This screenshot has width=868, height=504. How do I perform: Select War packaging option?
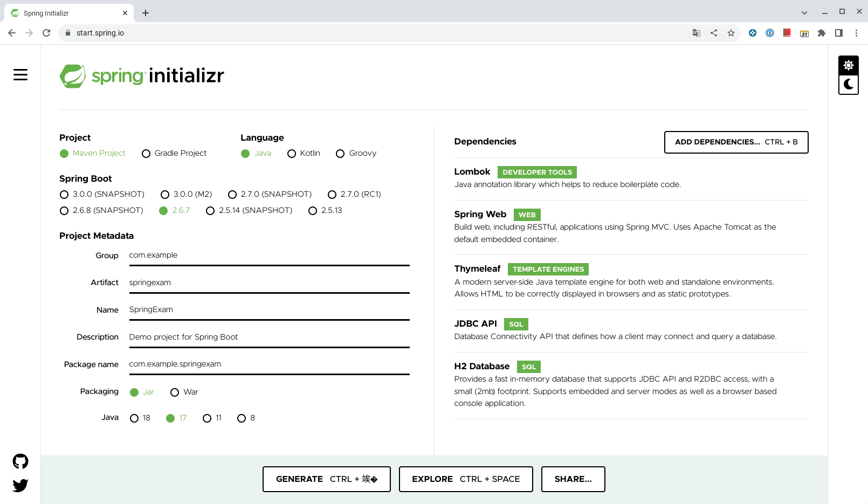click(175, 392)
